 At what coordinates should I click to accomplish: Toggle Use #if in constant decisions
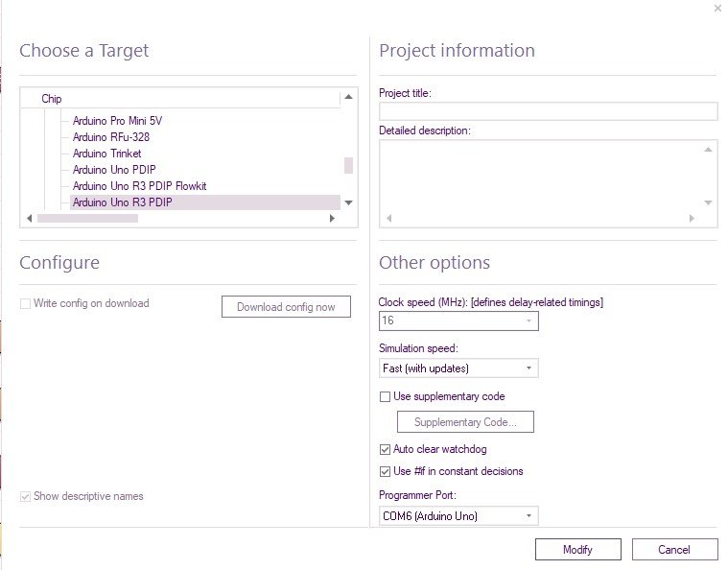click(x=386, y=471)
